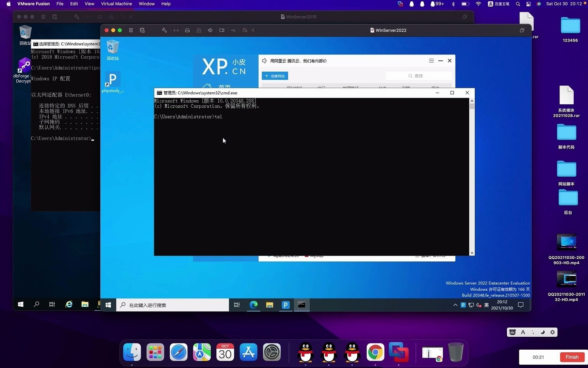This screenshot has width=588, height=368.
Task: Open the Apple menu
Action: (x=9, y=4)
